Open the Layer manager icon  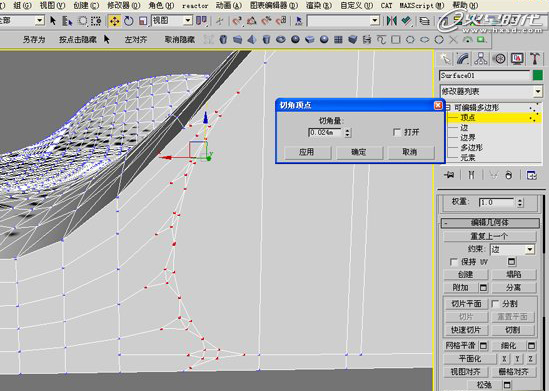tap(424, 21)
